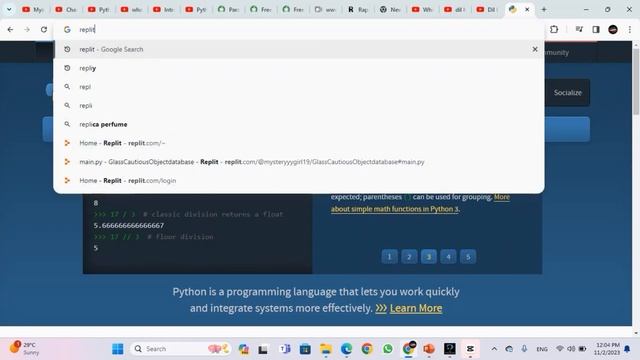The height and width of the screenshot is (360, 640).
Task: Open the weather widget showing 29°C Sunny
Action: coord(24,349)
